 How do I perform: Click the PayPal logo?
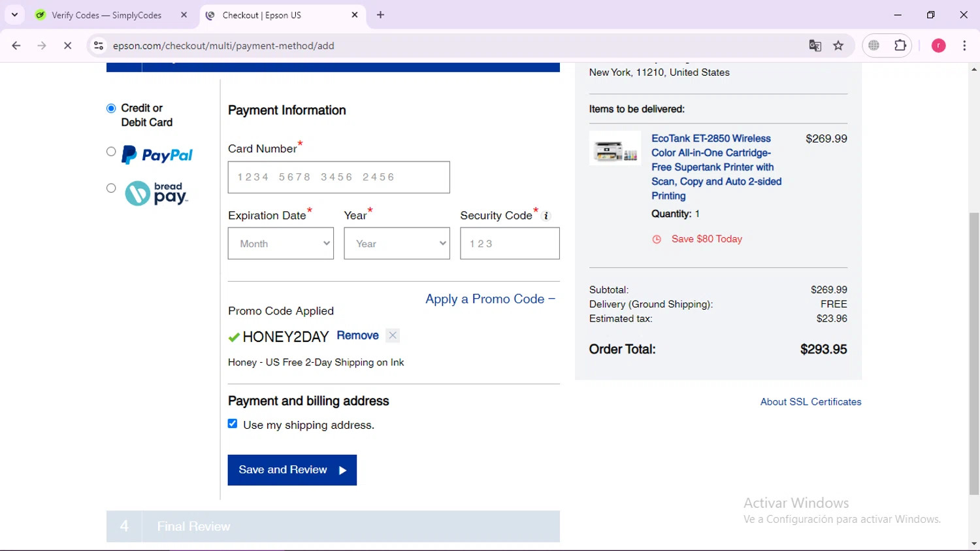tap(157, 155)
